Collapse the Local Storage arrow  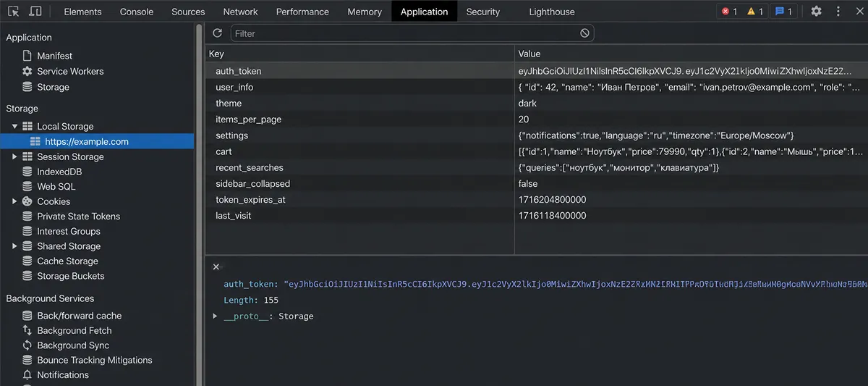[14, 126]
